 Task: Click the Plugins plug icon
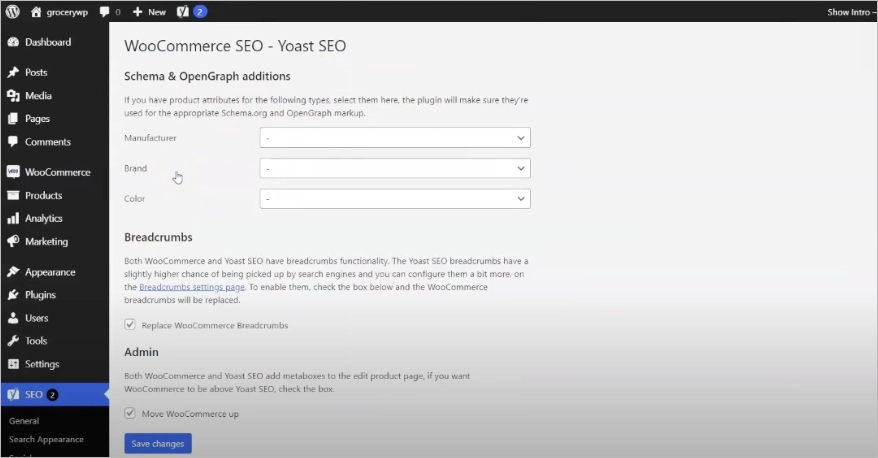pos(13,295)
